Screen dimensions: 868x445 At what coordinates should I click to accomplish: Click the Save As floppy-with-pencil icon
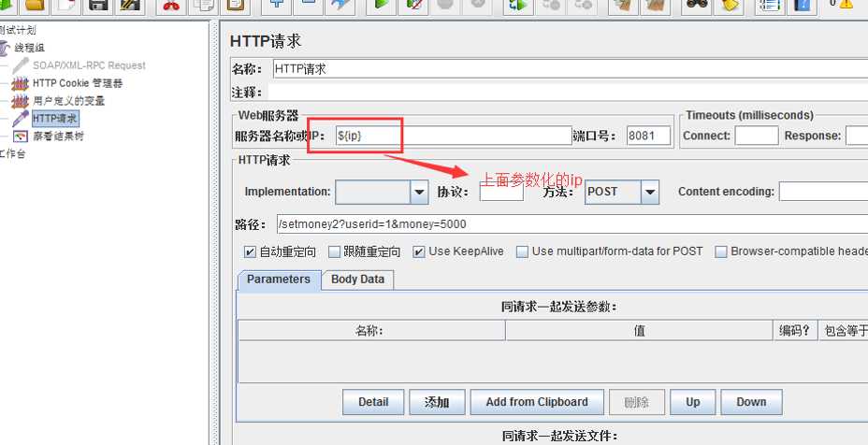pyautogui.click(x=131, y=5)
